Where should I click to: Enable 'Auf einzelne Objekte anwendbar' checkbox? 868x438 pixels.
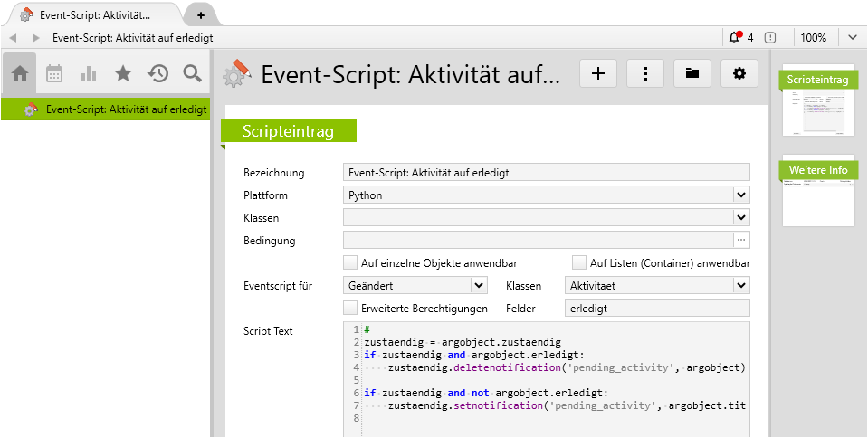[x=350, y=263]
